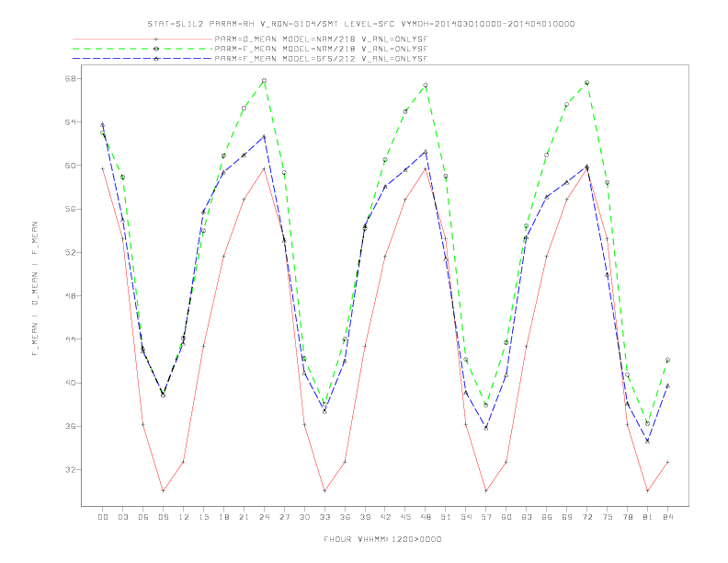Click x-axis forecast hour label 39
728x563 pixels.
click(x=365, y=517)
